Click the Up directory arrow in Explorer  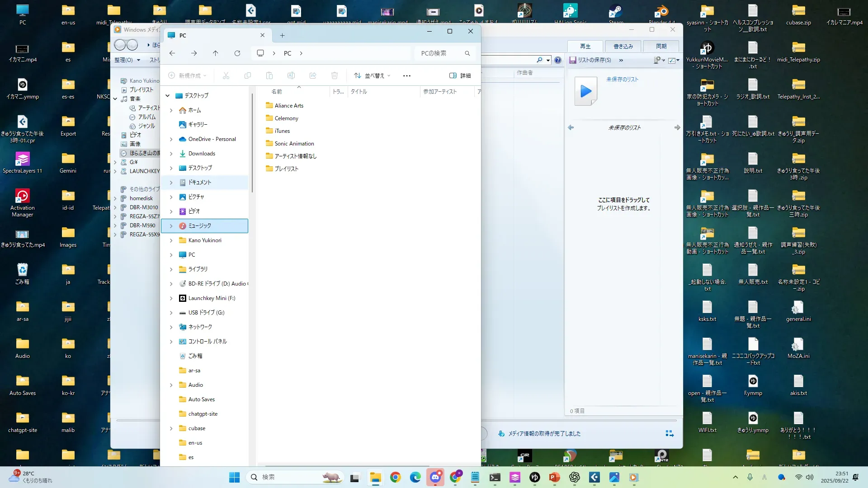216,53
